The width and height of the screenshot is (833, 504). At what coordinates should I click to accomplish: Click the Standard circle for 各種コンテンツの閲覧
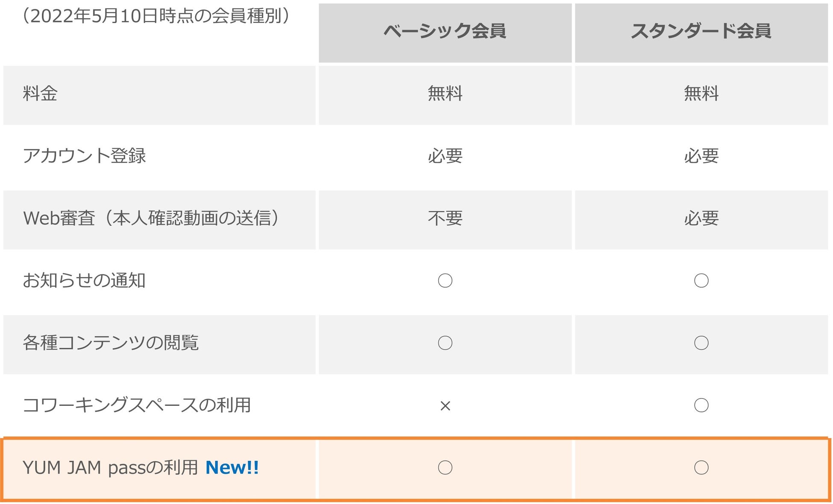click(x=701, y=343)
